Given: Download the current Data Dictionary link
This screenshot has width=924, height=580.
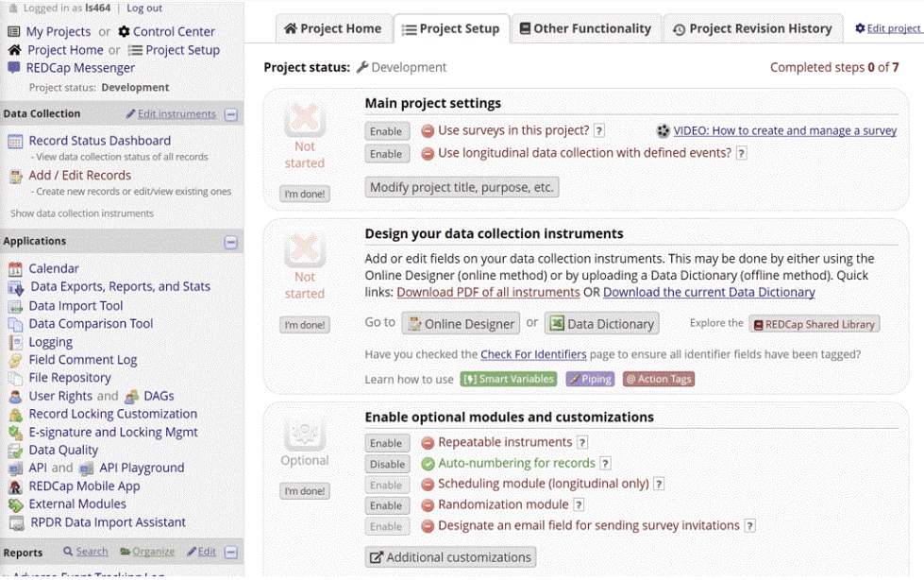Looking at the screenshot, I should coord(709,293).
